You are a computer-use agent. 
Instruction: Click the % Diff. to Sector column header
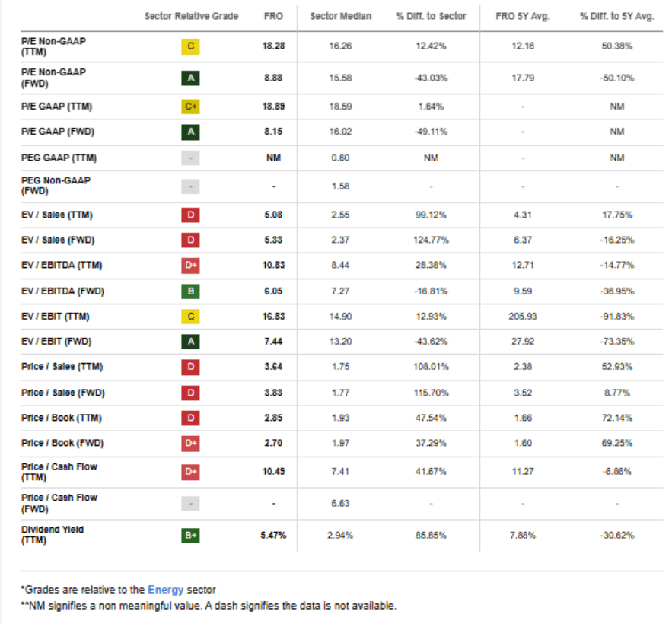click(x=431, y=16)
